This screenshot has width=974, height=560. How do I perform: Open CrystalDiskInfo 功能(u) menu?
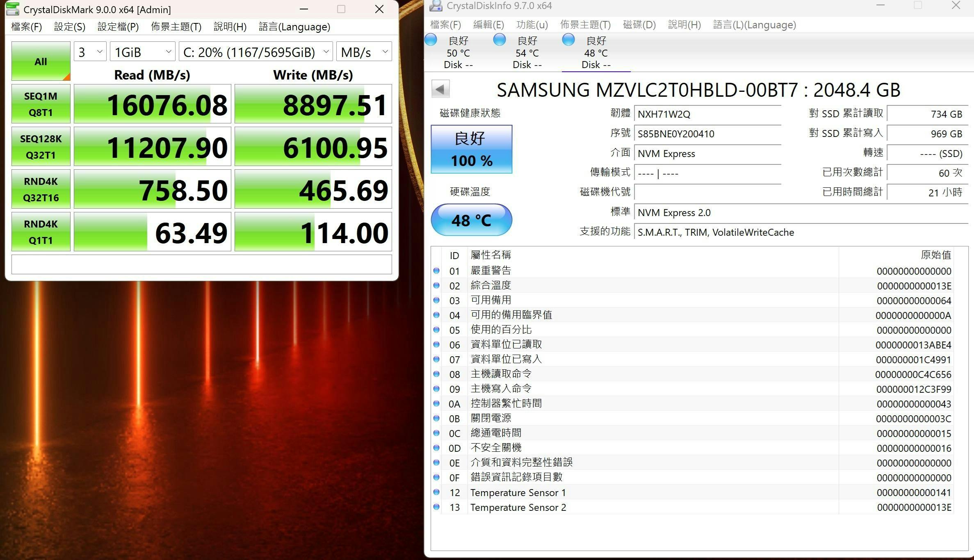(532, 25)
